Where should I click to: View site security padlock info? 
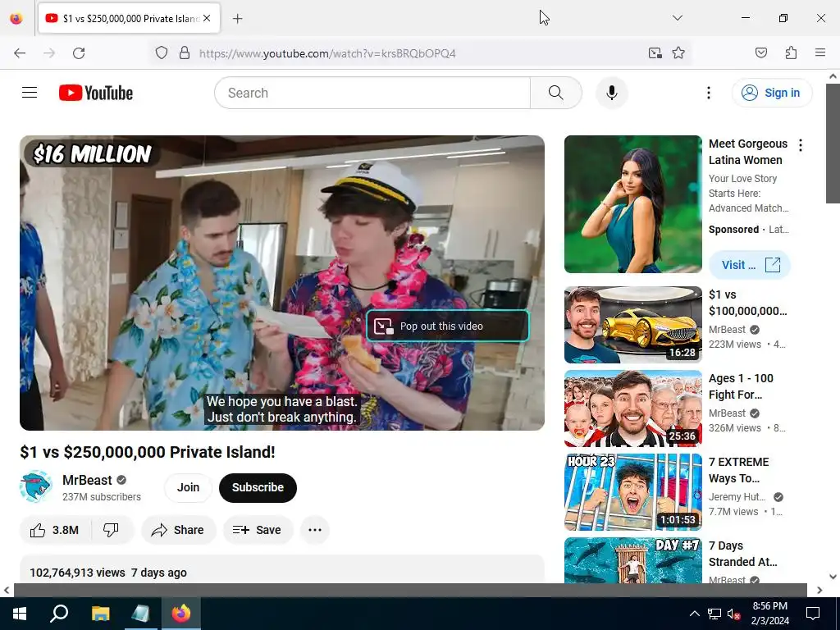tap(185, 53)
